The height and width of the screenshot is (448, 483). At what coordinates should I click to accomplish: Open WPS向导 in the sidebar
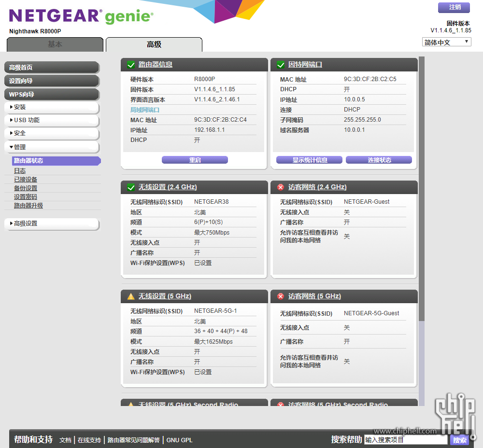(52, 95)
